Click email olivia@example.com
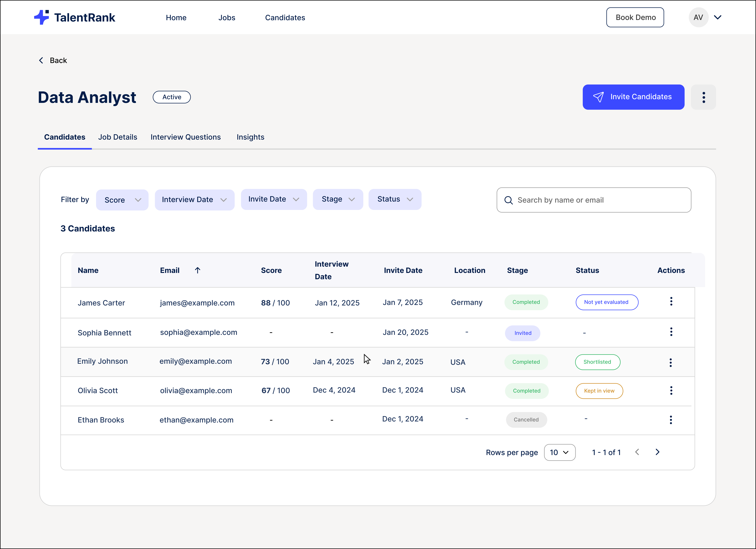This screenshot has width=756, height=549. [196, 391]
